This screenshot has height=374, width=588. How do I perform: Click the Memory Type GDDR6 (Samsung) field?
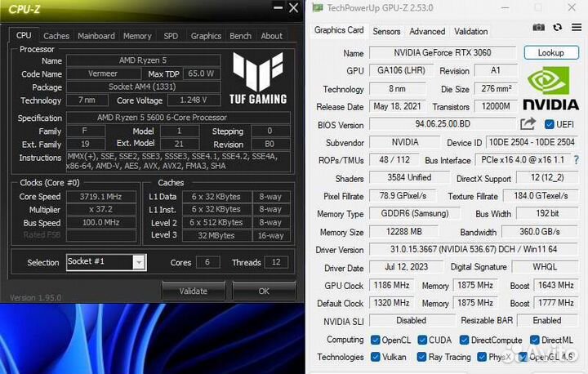(415, 213)
